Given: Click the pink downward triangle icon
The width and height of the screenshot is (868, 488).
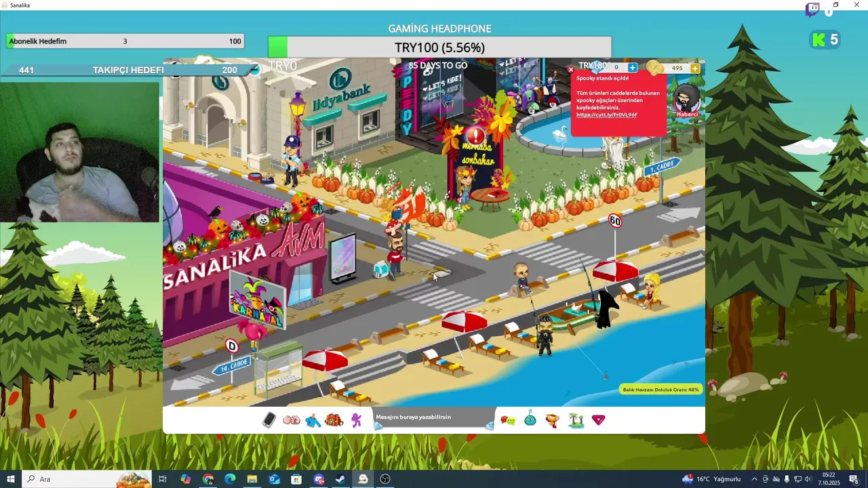Looking at the screenshot, I should pyautogui.click(x=598, y=420).
